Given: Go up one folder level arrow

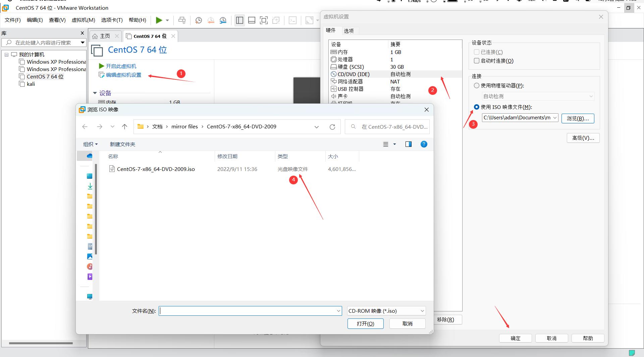Looking at the screenshot, I should [124, 127].
